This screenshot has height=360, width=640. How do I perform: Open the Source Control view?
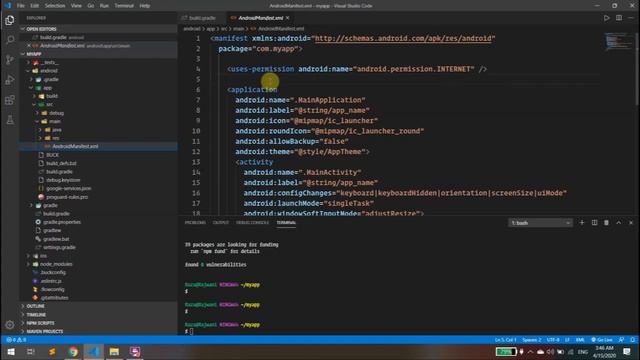pos(10,60)
